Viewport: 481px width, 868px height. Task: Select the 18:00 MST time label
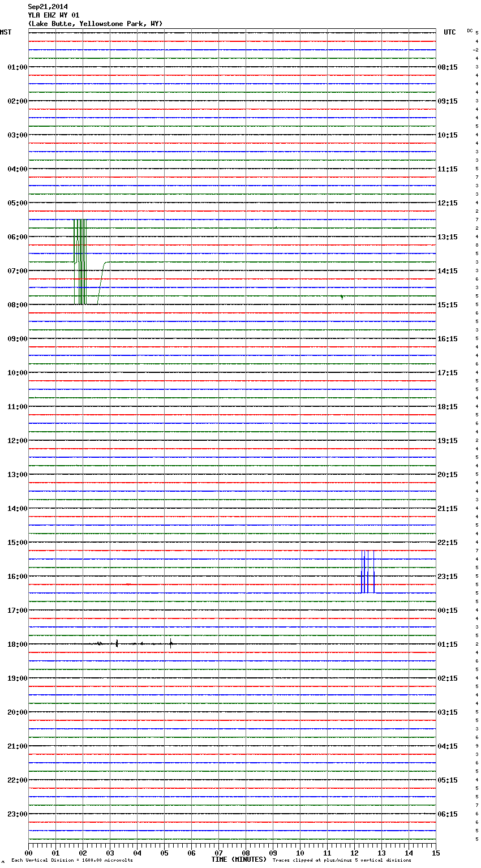pos(18,644)
